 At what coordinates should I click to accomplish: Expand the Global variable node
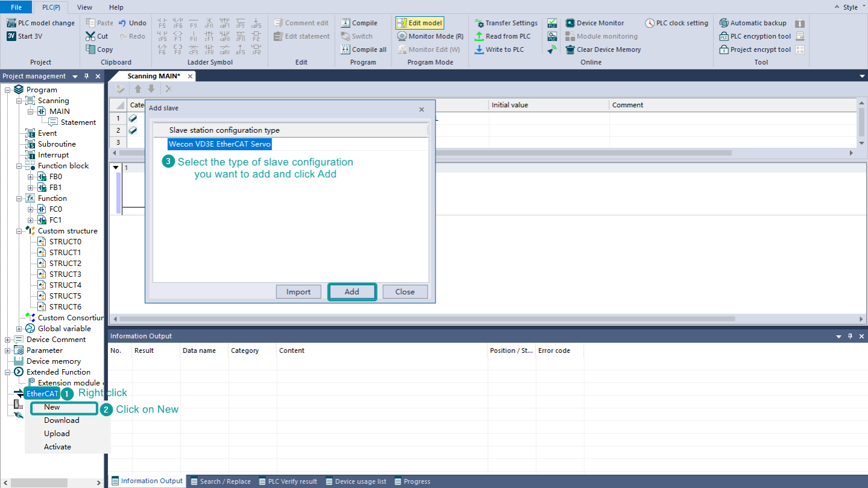(19, 329)
